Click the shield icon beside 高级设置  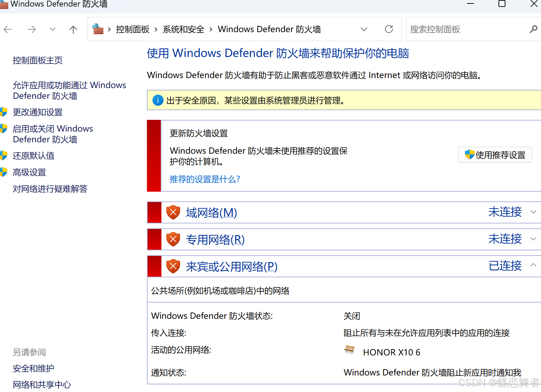pyautogui.click(x=4, y=172)
